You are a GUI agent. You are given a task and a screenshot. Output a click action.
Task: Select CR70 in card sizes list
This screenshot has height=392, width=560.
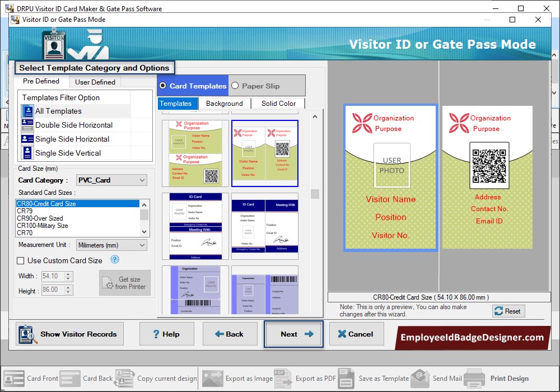[x=77, y=233]
